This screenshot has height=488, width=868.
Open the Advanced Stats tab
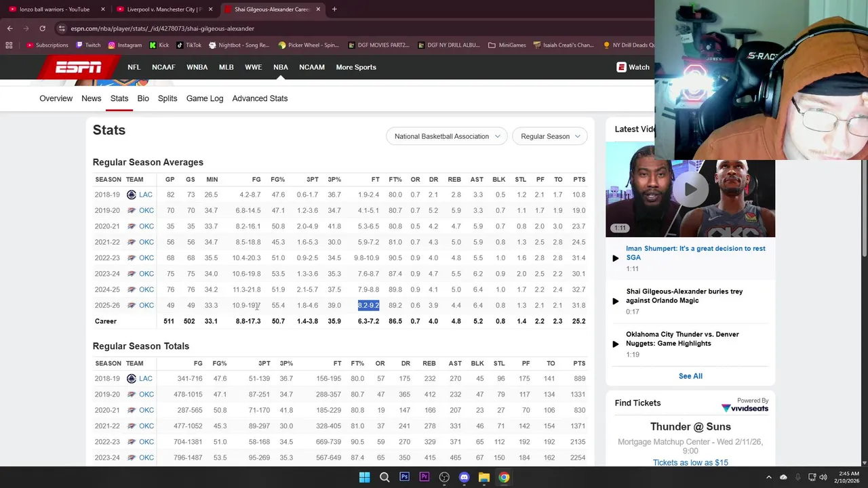tap(260, 98)
